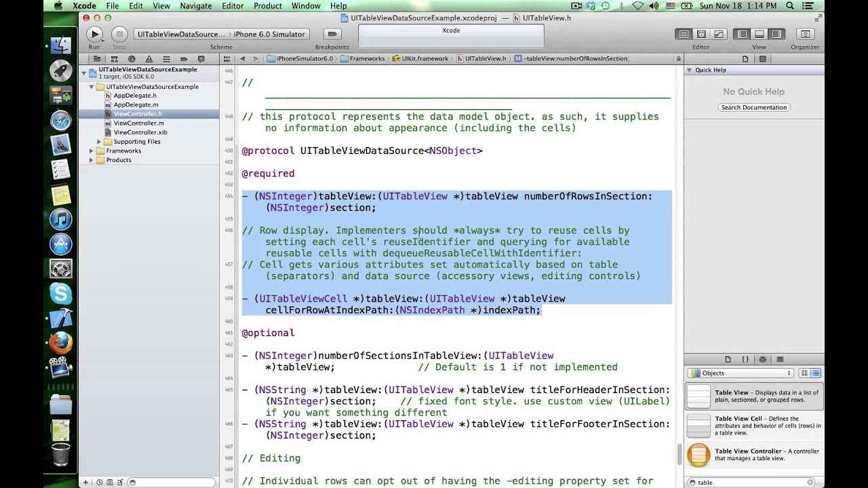Screen dimensions: 868x488
Task: Switch library to icon grid view
Action: point(804,373)
